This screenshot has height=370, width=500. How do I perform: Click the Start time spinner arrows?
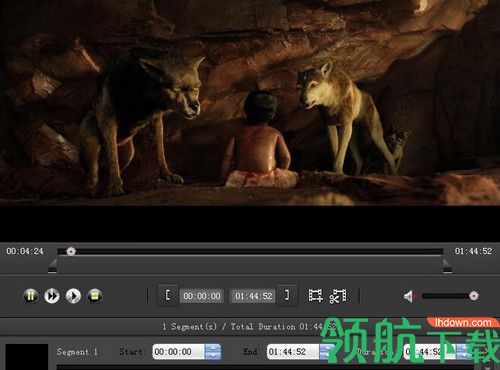(x=213, y=352)
